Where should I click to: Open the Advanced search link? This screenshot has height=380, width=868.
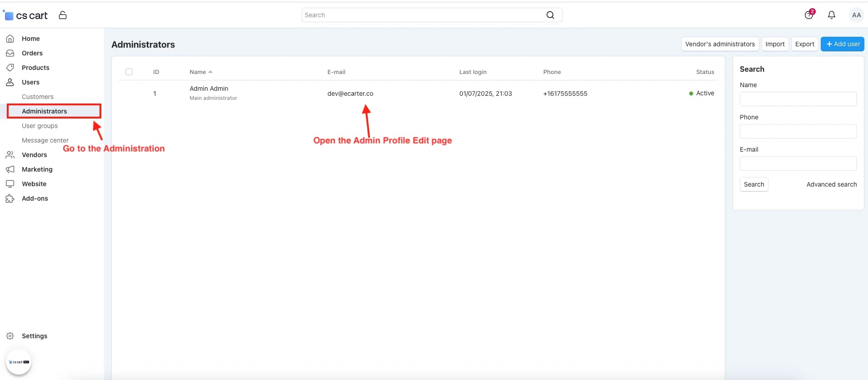(832, 184)
